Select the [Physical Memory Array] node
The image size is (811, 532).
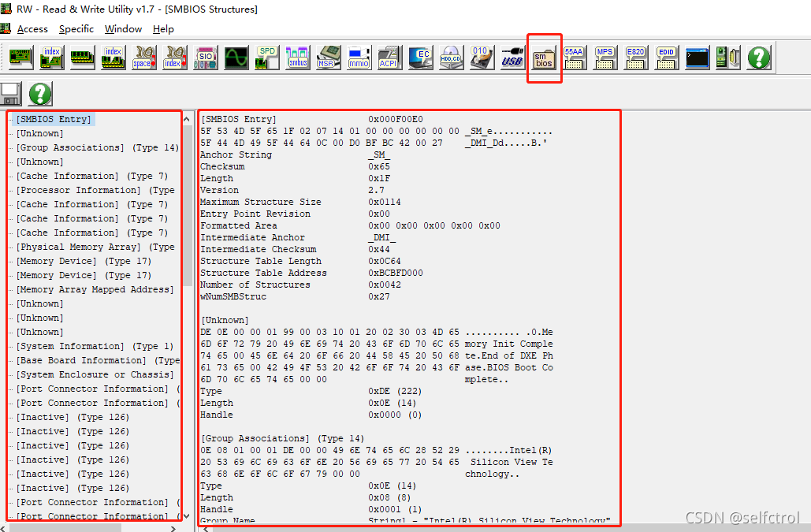point(95,247)
